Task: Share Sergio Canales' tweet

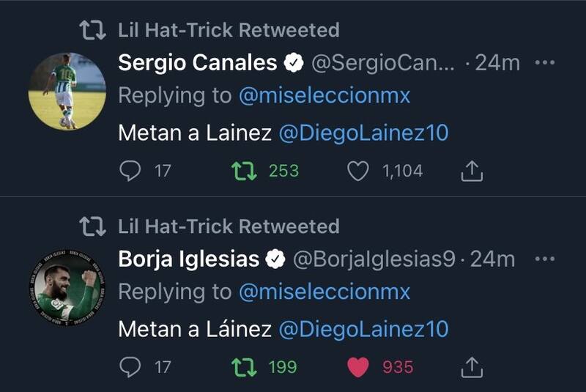Action: 472,171
